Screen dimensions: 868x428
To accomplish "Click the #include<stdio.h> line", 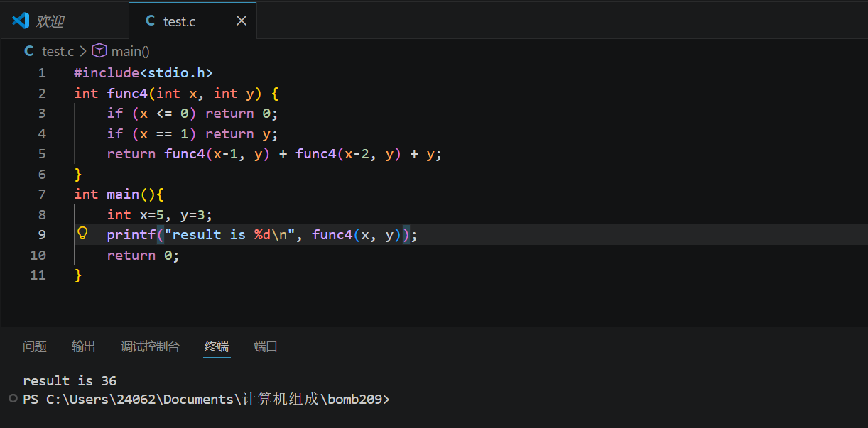I will pos(143,72).
